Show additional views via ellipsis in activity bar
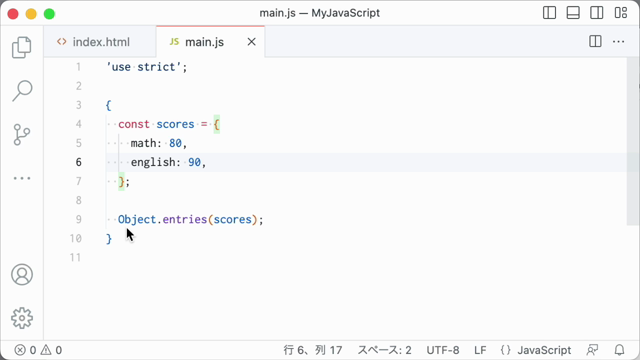This screenshot has height=360, width=640. click(22, 178)
